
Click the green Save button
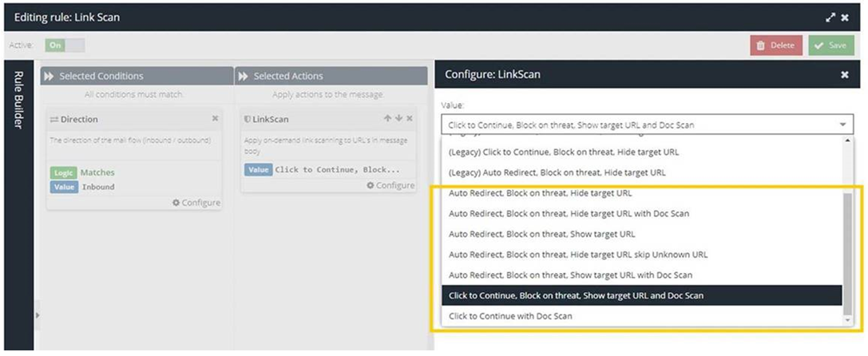coord(831,45)
